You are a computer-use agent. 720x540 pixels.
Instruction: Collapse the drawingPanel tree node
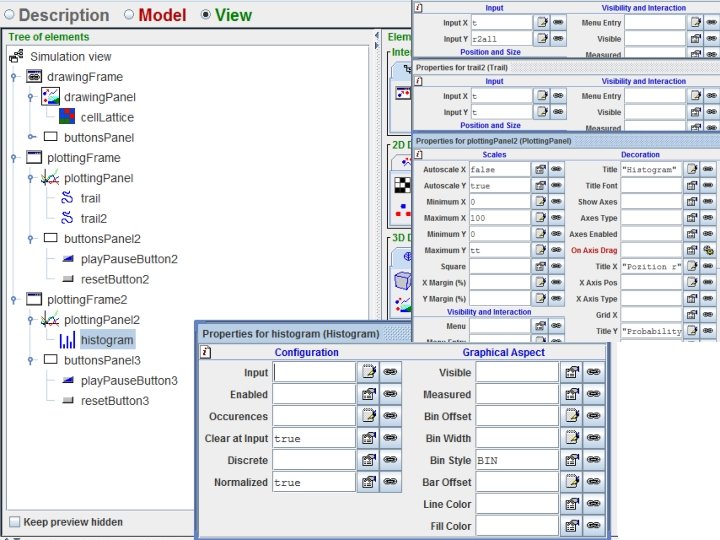click(31, 97)
